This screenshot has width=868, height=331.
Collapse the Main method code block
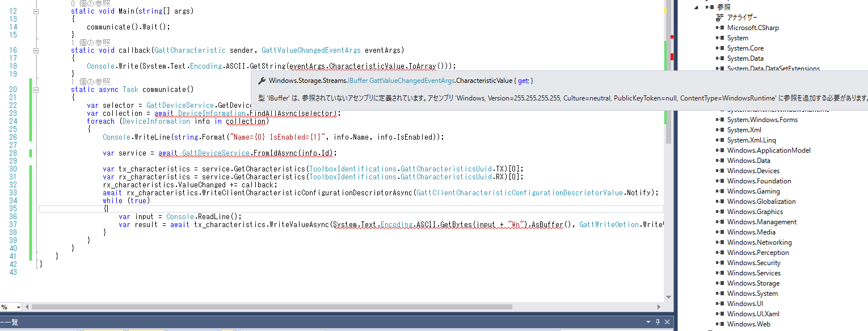point(36,11)
